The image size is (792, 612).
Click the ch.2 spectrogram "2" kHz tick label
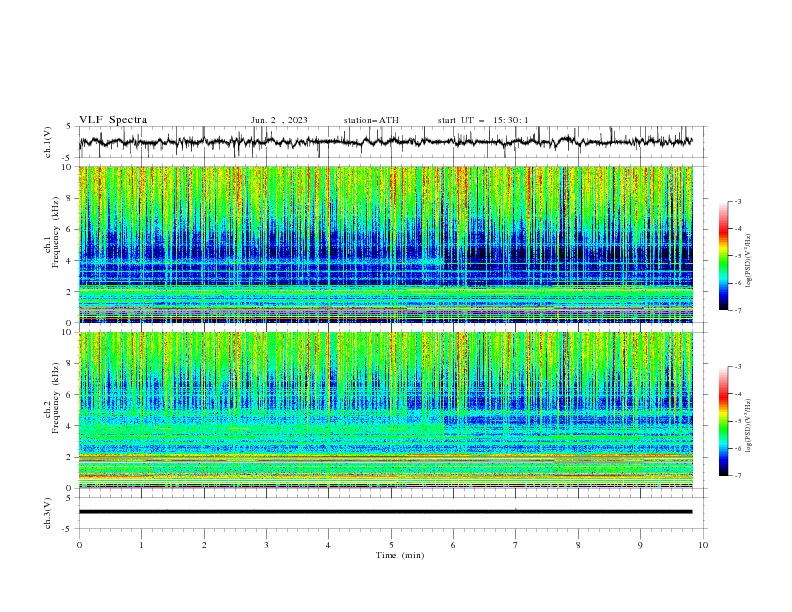(x=71, y=457)
